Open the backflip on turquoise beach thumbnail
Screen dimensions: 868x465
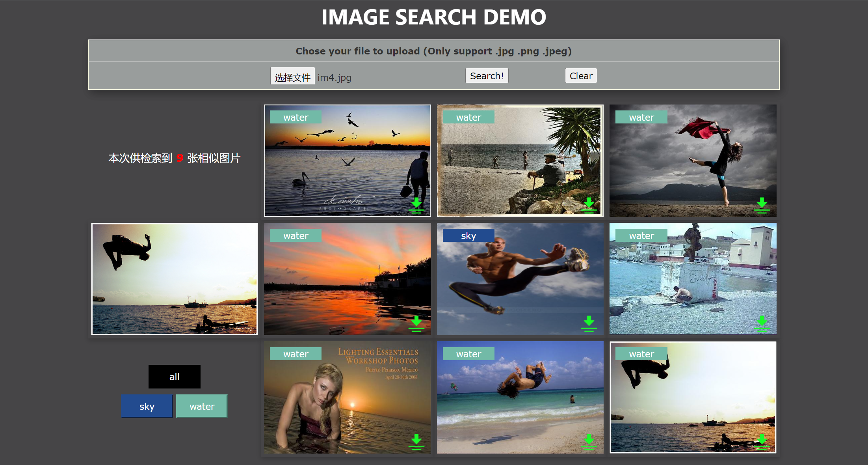click(x=520, y=397)
